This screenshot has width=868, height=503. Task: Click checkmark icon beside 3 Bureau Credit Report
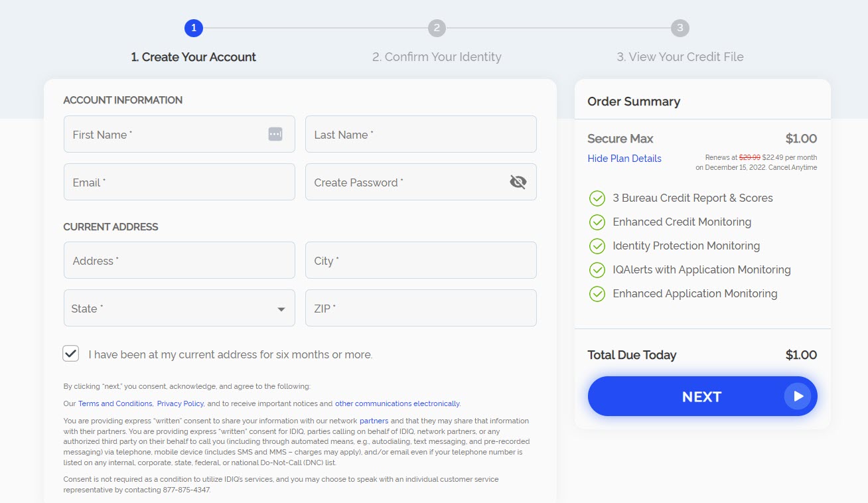pyautogui.click(x=597, y=198)
